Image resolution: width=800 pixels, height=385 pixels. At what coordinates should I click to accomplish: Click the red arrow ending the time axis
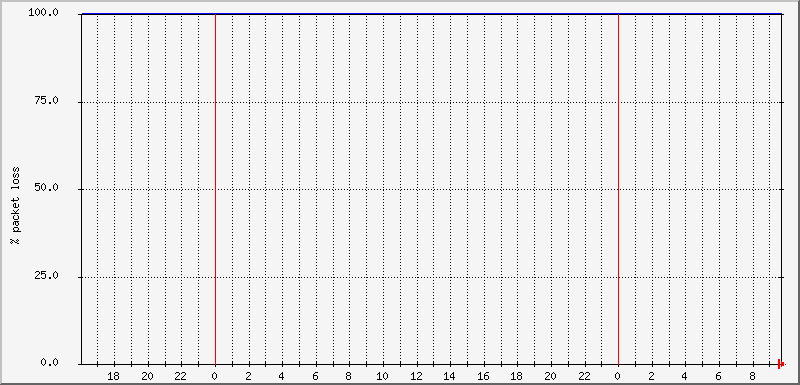(x=781, y=364)
